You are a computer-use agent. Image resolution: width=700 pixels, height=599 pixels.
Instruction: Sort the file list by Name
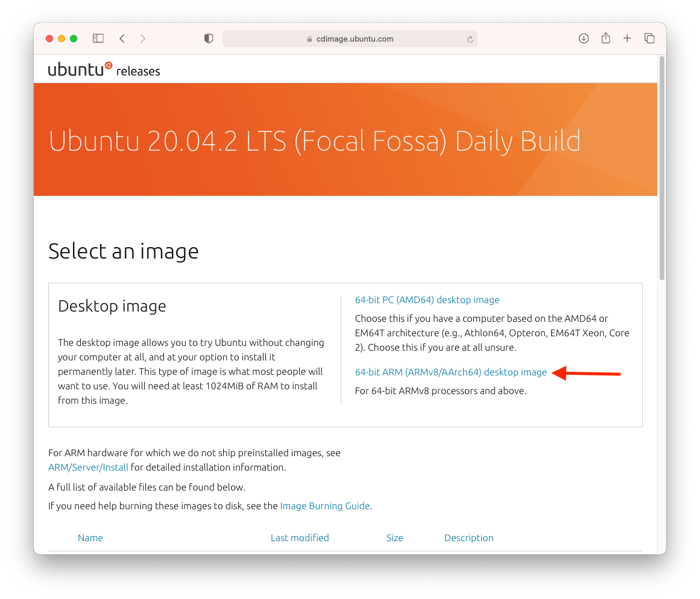coord(90,538)
